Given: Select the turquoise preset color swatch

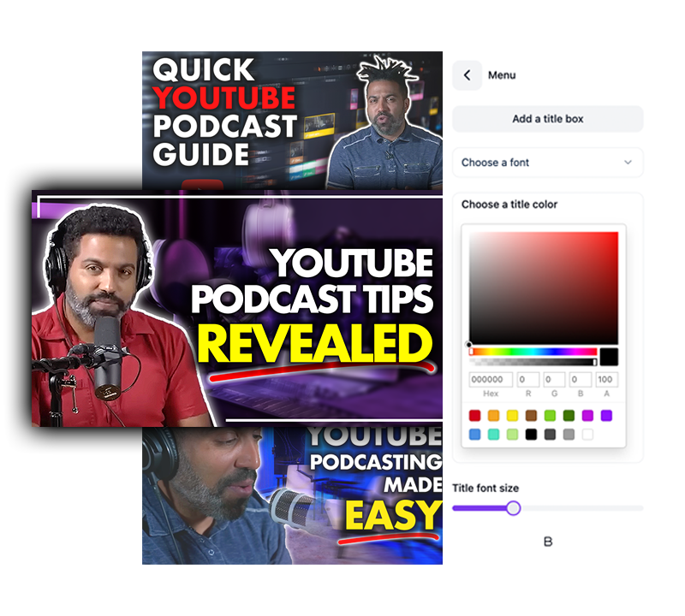Looking at the screenshot, I should [x=493, y=435].
